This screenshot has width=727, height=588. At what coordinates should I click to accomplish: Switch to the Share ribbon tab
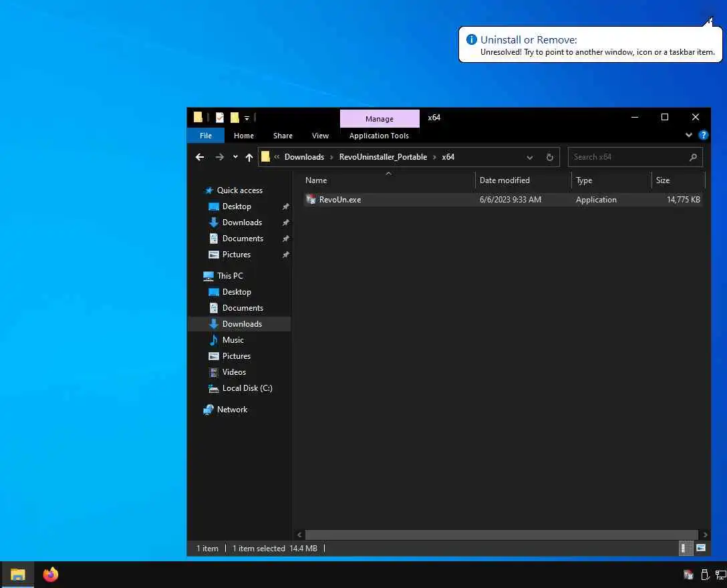(283, 136)
